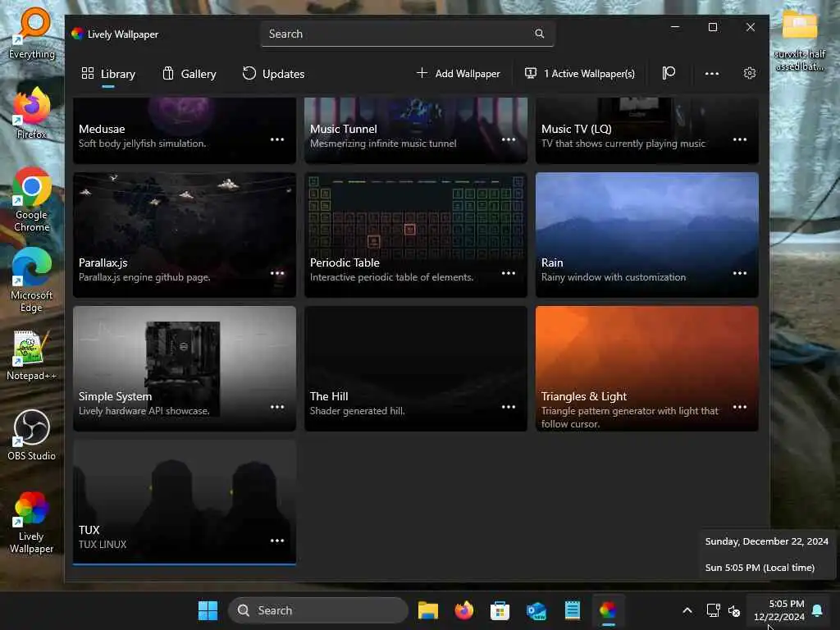The image size is (840, 630).
Task: Open more options for Music TV (LQ)
Action: coord(740,139)
